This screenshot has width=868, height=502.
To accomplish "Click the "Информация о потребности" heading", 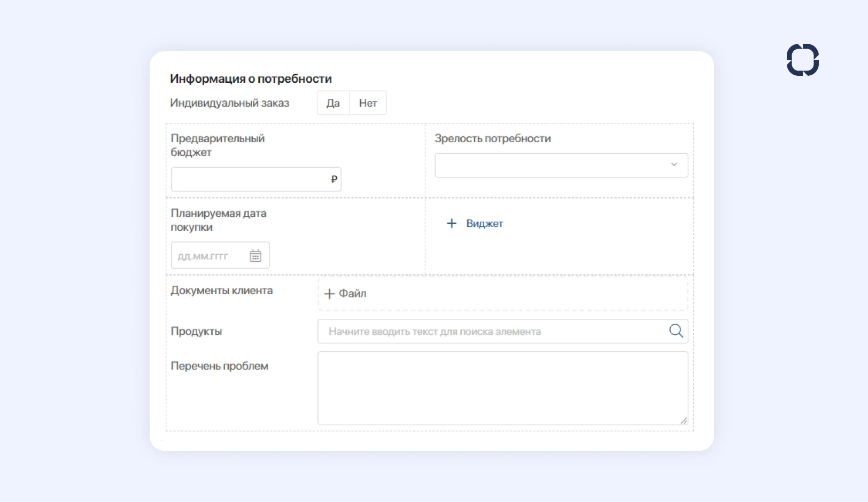I will click(251, 79).
